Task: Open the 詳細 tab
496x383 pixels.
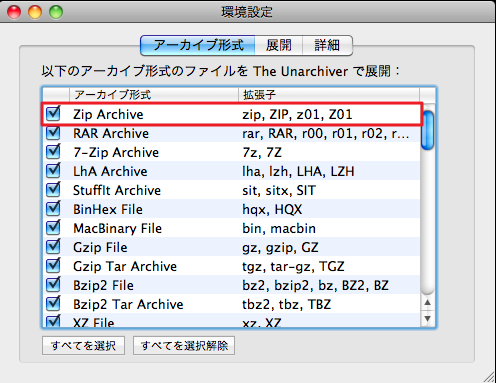Action: (327, 45)
